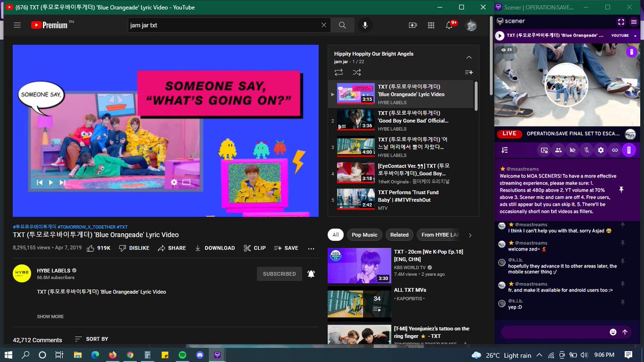Select the Related chip
Screen dimensions: 644x362
click(399, 235)
